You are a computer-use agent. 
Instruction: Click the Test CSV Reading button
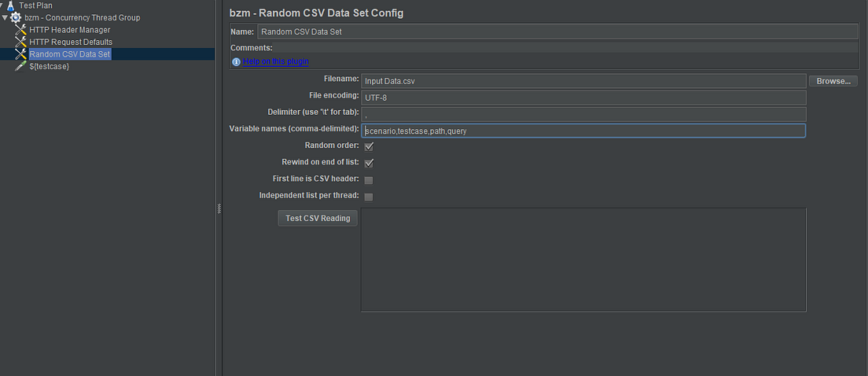tap(318, 218)
